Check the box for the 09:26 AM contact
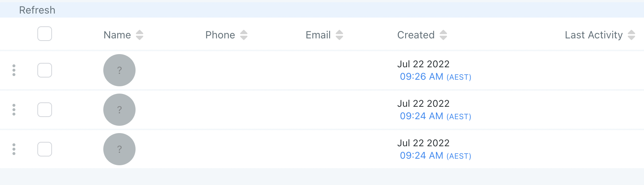644x185 pixels. [x=45, y=70]
